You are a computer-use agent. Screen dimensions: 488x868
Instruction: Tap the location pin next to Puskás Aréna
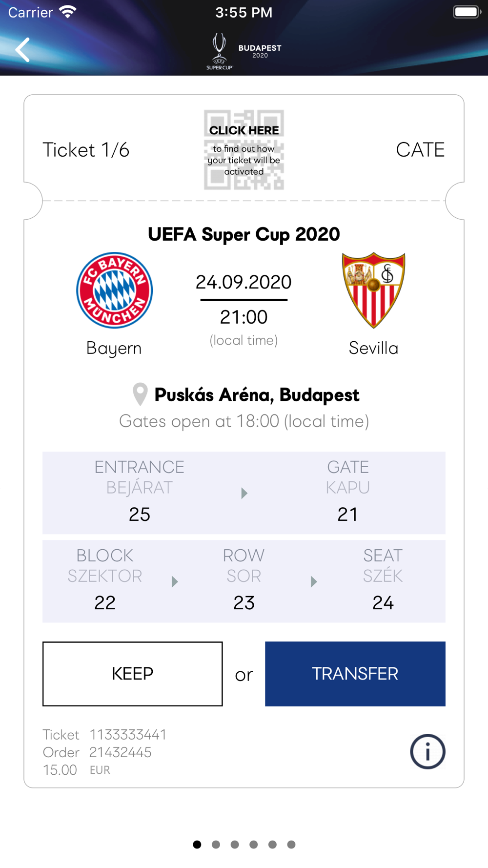[x=140, y=394]
